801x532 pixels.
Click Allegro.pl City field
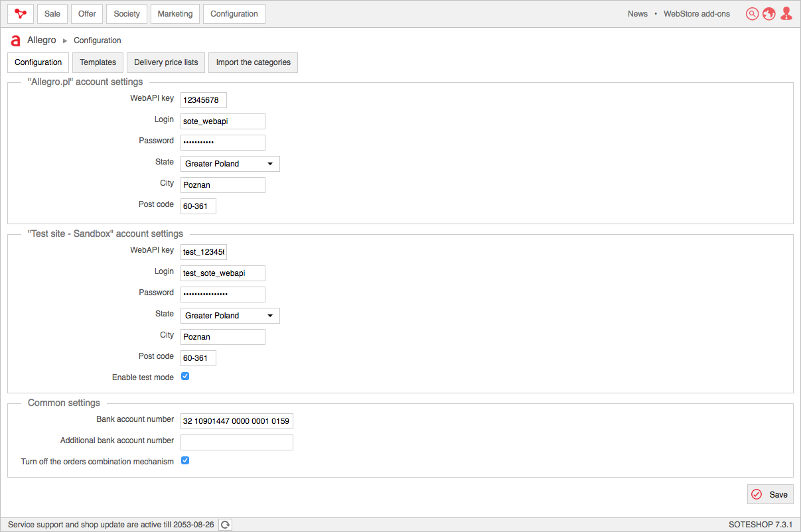223,185
